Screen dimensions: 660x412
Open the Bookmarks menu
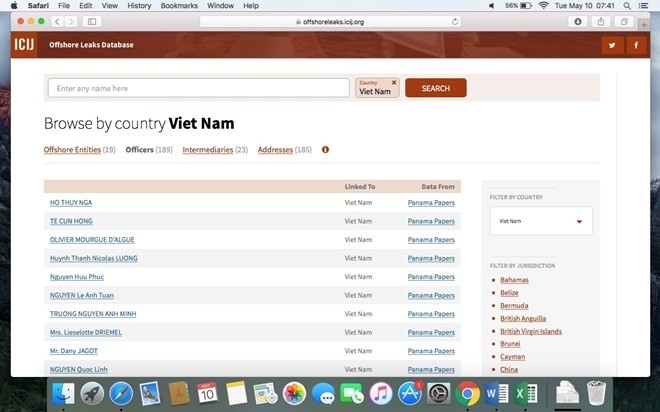click(179, 6)
